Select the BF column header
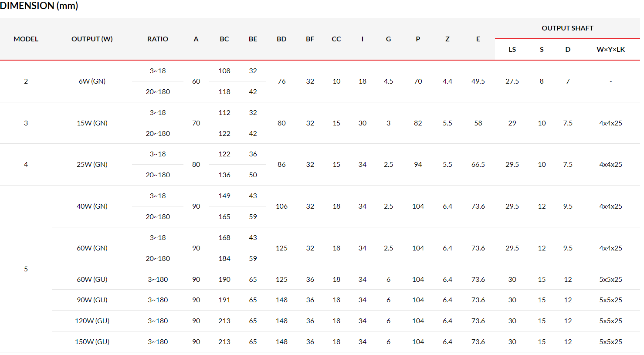The width and height of the screenshot is (644, 355). tap(310, 39)
